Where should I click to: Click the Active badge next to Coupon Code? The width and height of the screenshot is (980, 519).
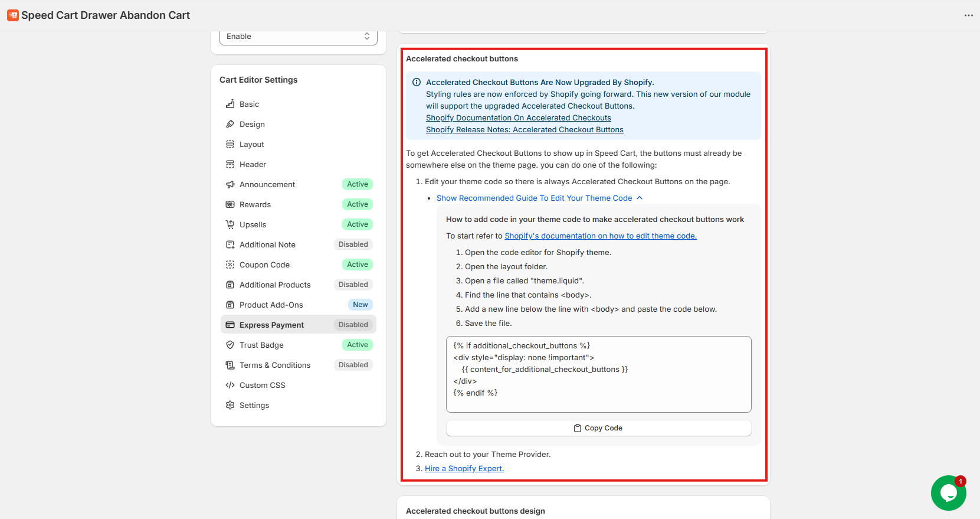click(358, 265)
